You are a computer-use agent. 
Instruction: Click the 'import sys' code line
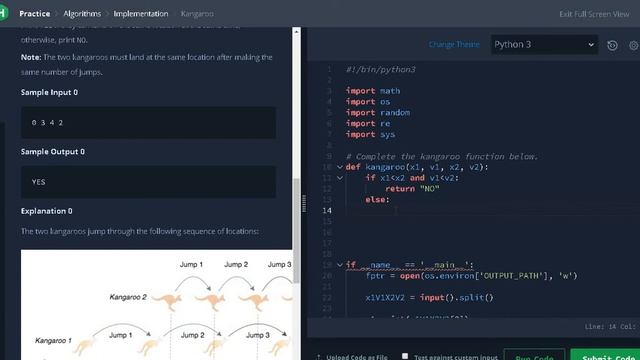[x=370, y=134]
